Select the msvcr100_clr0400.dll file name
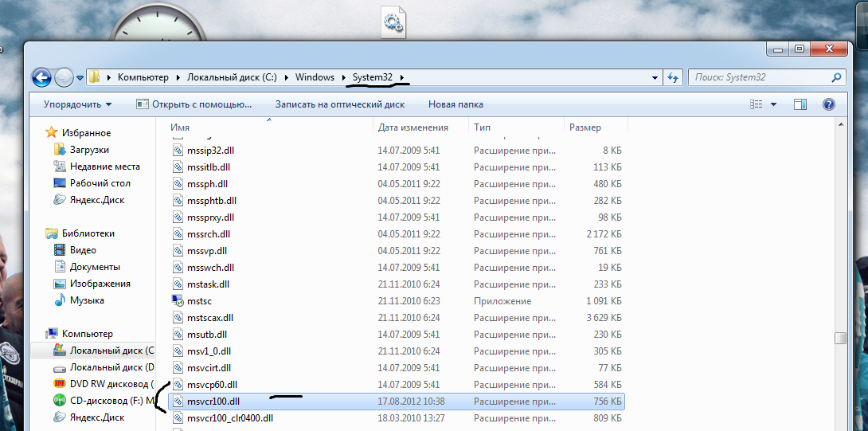The width and height of the screenshot is (868, 431). (x=230, y=417)
